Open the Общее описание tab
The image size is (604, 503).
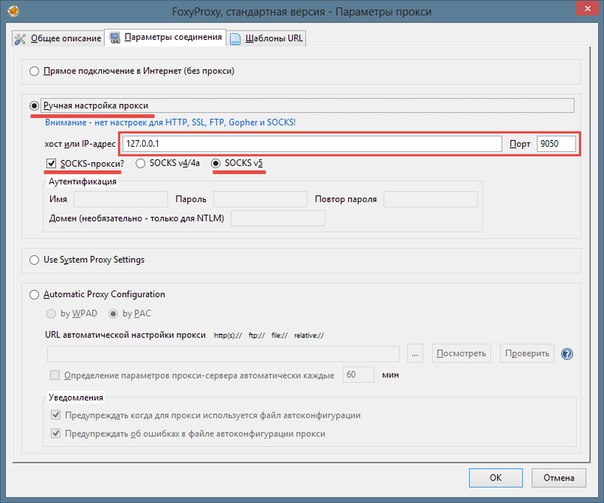click(58, 39)
